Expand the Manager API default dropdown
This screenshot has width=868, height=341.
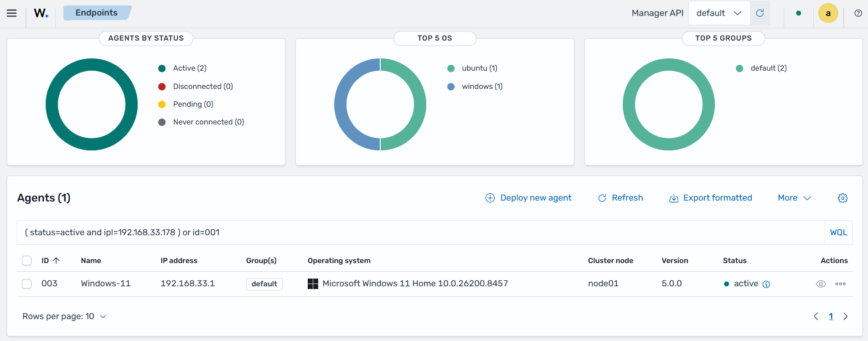coord(719,13)
